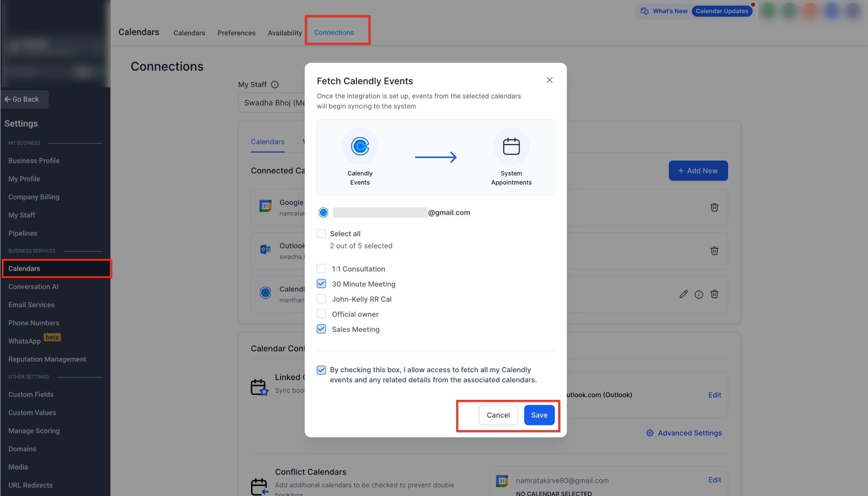This screenshot has height=496, width=868.
Task: Delete the Outlook calendar connection
Action: [714, 251]
